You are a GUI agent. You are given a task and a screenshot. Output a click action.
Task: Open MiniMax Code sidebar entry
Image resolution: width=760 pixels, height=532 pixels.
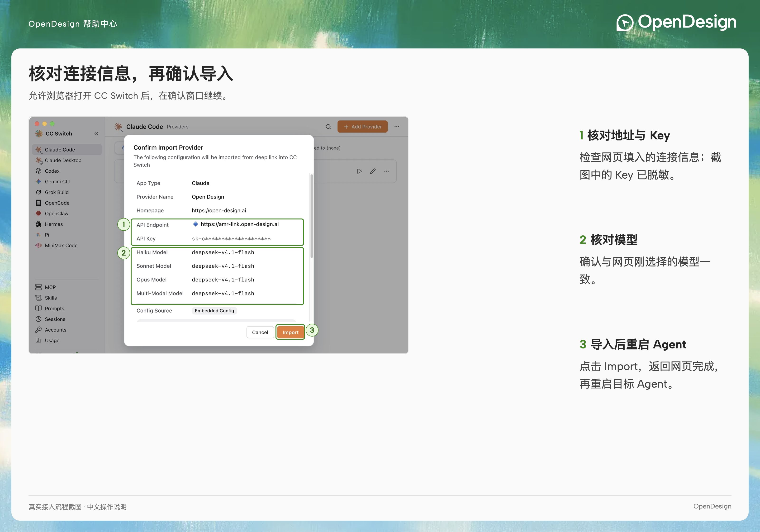pyautogui.click(x=67, y=245)
